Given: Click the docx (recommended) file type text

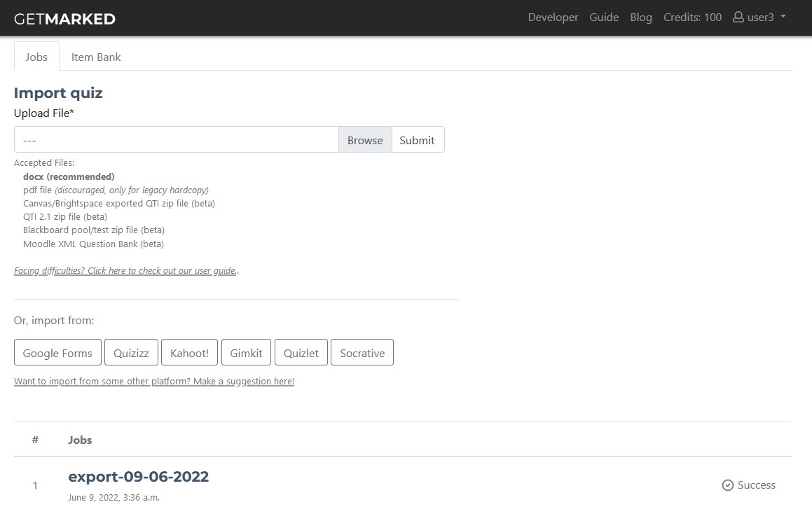Looking at the screenshot, I should point(69,176).
